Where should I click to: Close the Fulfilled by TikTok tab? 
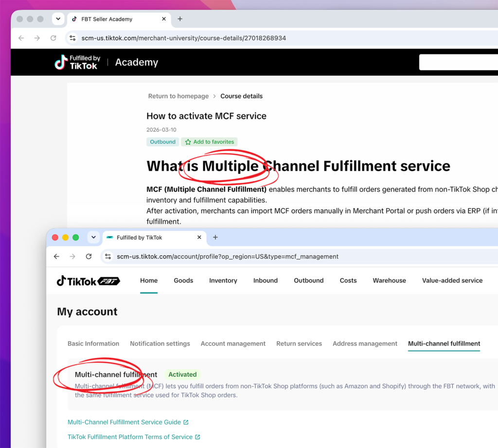199,237
